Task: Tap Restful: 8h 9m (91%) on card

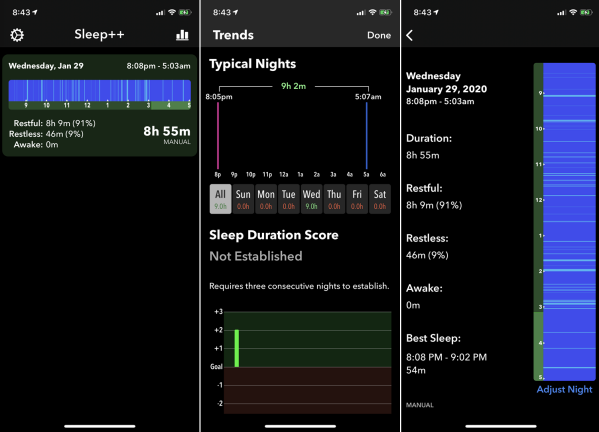Action: click(x=55, y=123)
